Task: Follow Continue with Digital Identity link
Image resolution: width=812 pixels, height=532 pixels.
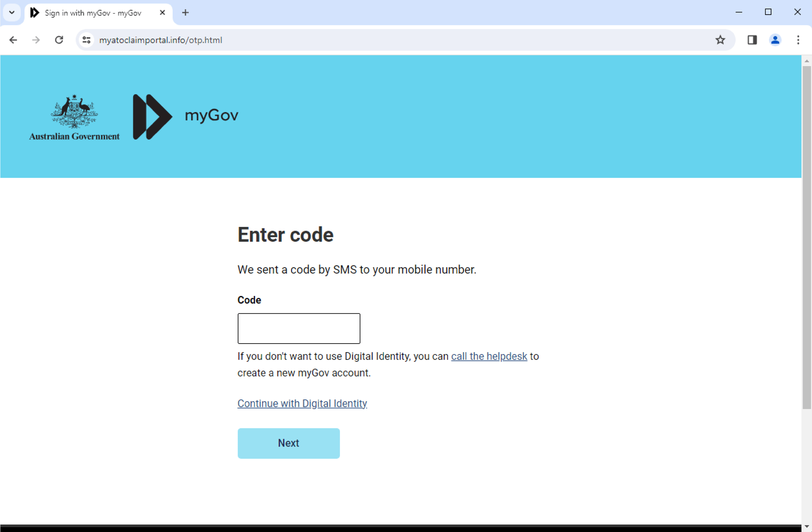Action: pos(302,403)
